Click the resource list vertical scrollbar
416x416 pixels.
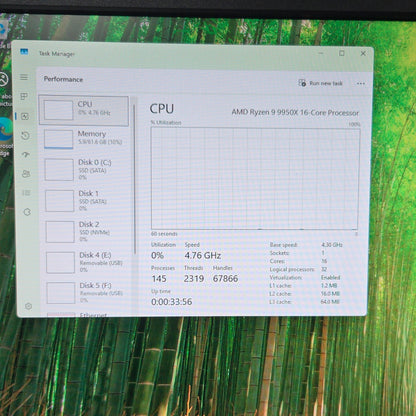tap(134, 178)
